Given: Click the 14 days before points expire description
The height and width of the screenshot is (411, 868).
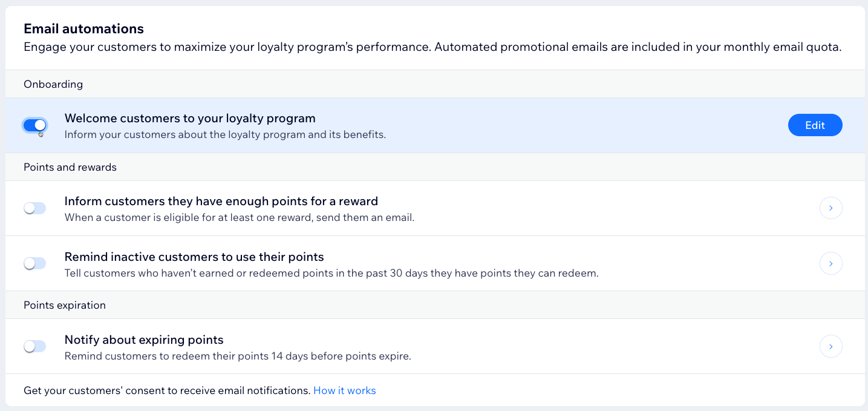Looking at the screenshot, I should (238, 356).
